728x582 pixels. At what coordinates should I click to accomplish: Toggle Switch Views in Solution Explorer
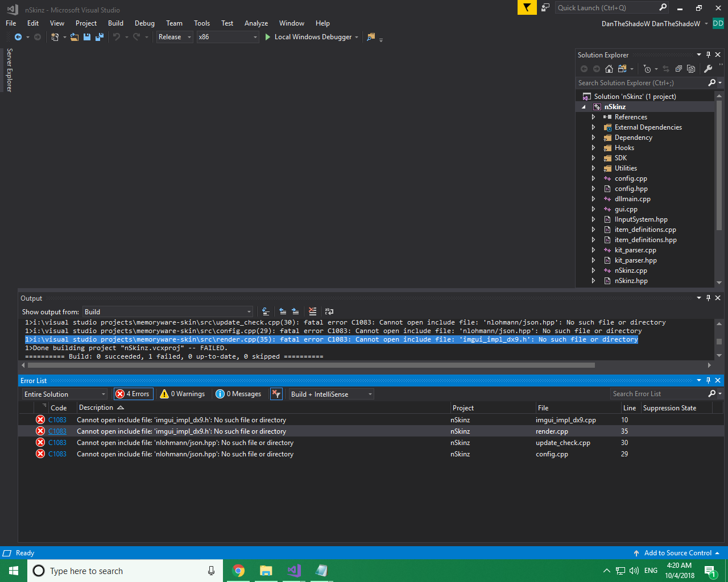pos(622,69)
